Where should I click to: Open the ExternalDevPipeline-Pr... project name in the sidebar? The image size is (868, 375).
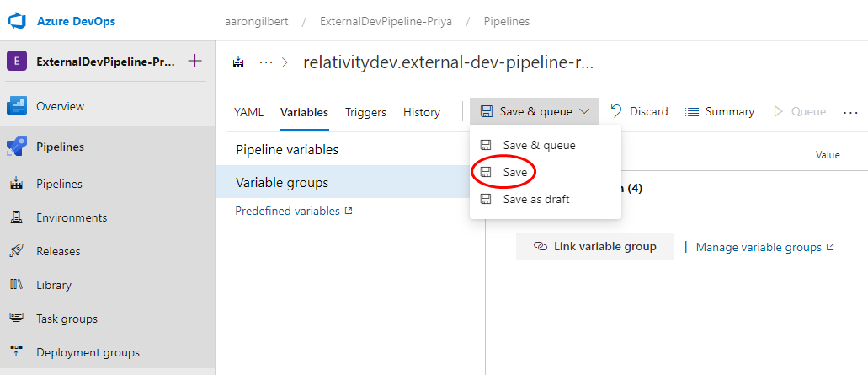pyautogui.click(x=105, y=62)
